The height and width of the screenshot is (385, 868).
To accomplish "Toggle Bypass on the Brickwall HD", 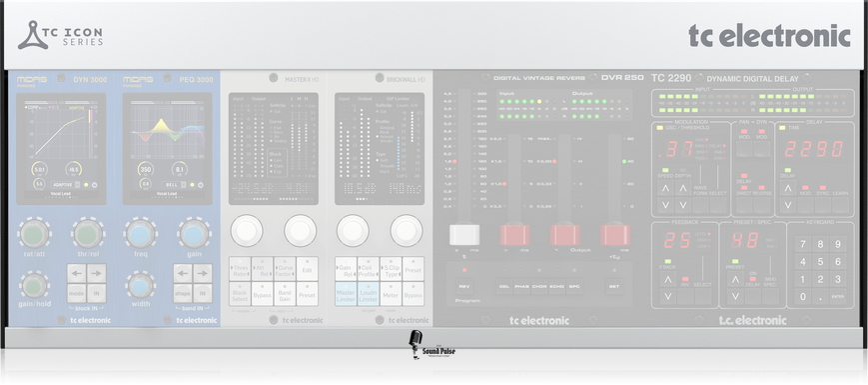I will click(x=413, y=294).
